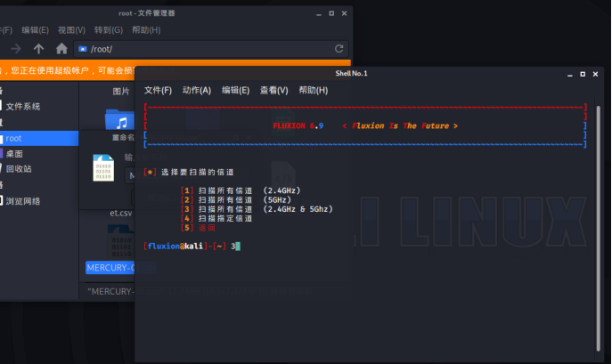
Task: Minimize the Shell No.1 window
Action: pos(570,74)
